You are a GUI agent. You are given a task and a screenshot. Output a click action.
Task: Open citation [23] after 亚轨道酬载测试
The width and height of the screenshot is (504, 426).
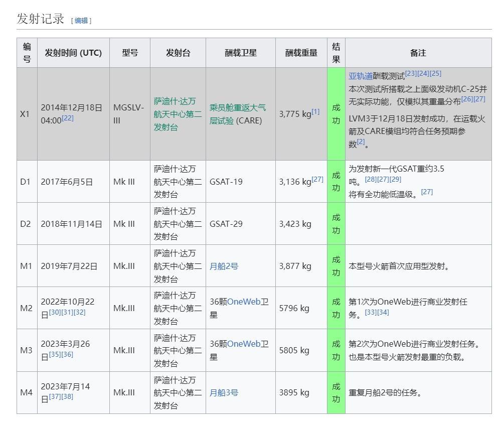click(x=411, y=73)
